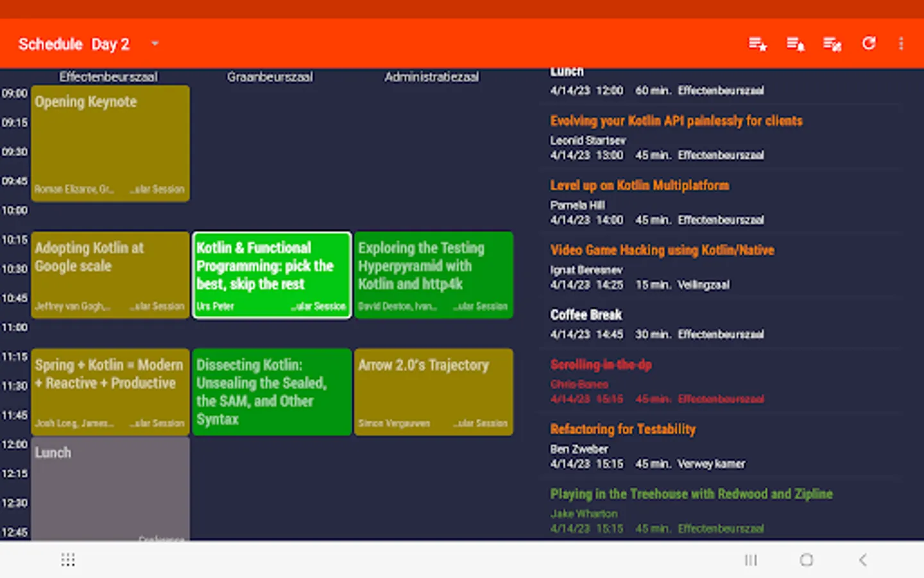Tap the recent apps navigation button

(x=751, y=560)
